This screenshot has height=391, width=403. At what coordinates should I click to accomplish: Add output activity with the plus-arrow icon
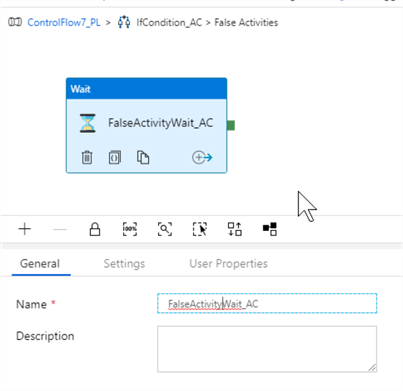tap(202, 157)
